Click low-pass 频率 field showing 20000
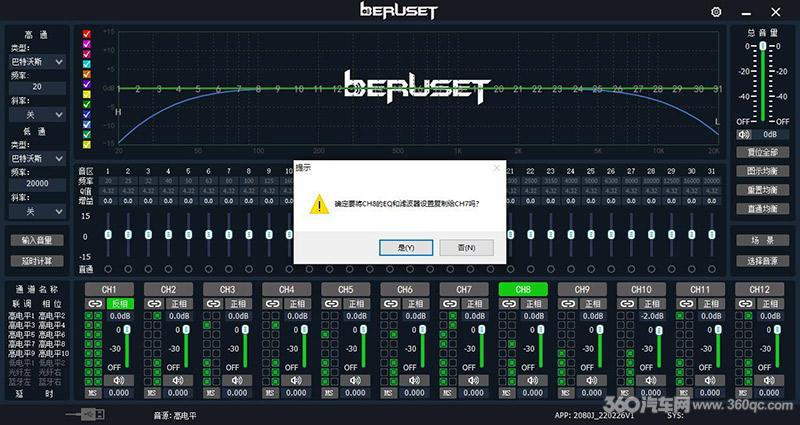This screenshot has width=800, height=425. coord(37,184)
